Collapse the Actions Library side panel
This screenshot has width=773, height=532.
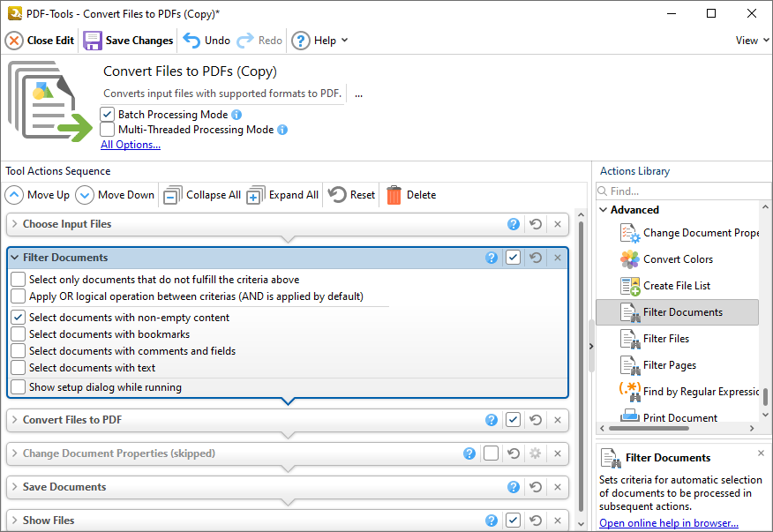pyautogui.click(x=591, y=347)
